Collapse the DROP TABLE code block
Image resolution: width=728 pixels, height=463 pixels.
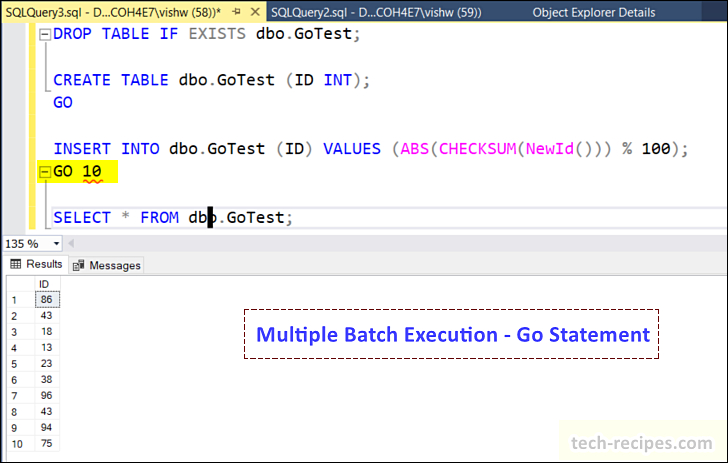click(45, 34)
